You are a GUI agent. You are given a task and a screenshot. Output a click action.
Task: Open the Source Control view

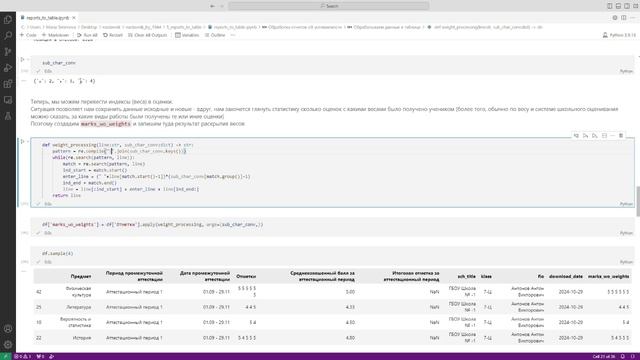[x=8, y=52]
